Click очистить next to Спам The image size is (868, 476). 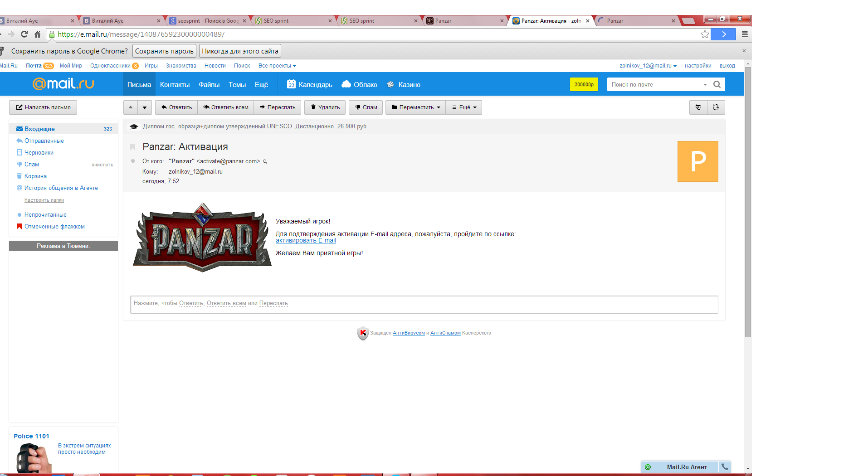(x=102, y=165)
